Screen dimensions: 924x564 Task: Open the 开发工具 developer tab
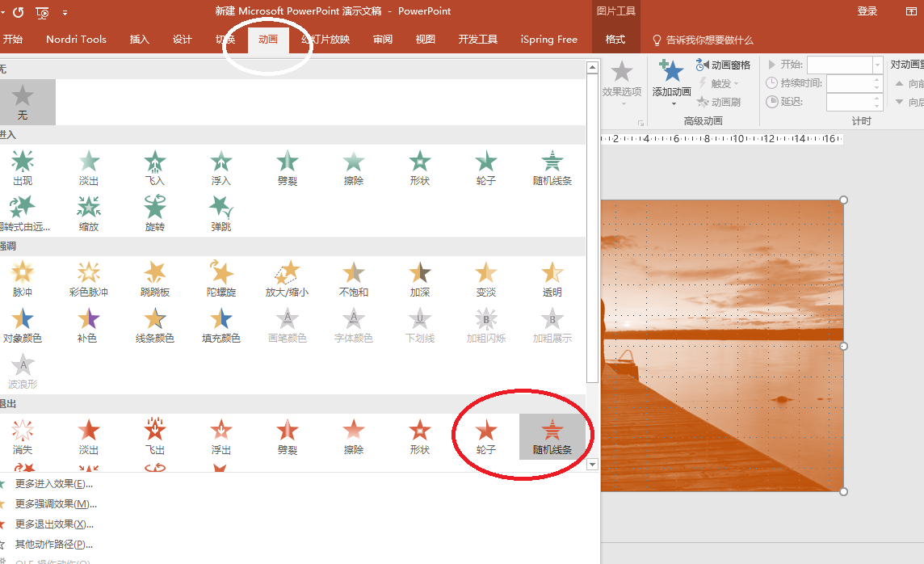(478, 40)
